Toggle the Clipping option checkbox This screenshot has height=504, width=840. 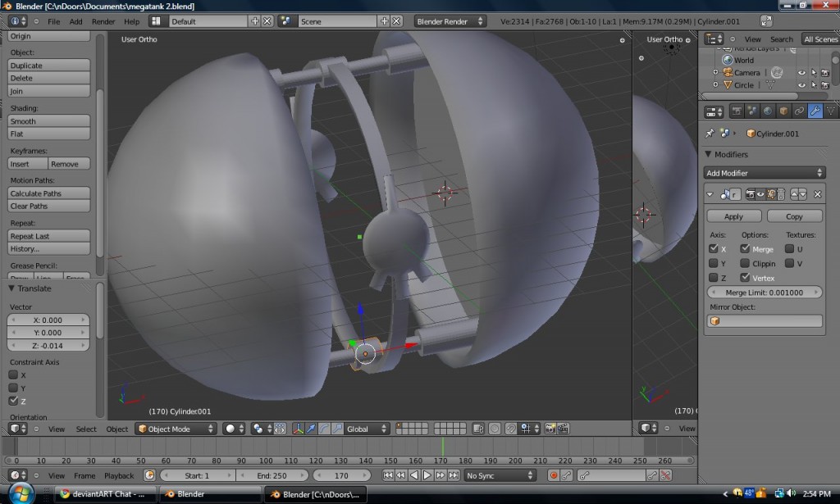point(745,263)
